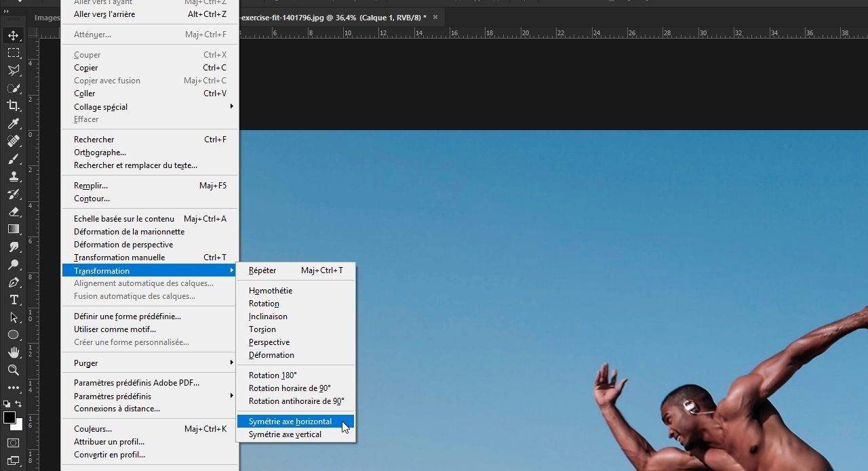Image resolution: width=868 pixels, height=471 pixels.
Task: Toggle Quick Mask mode
Action: (14, 443)
